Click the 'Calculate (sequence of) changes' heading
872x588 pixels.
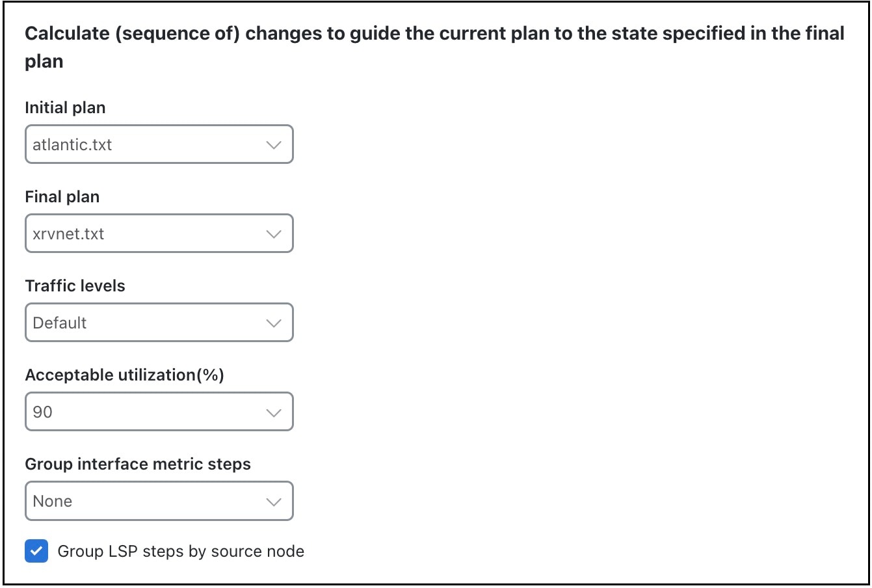[434, 47]
